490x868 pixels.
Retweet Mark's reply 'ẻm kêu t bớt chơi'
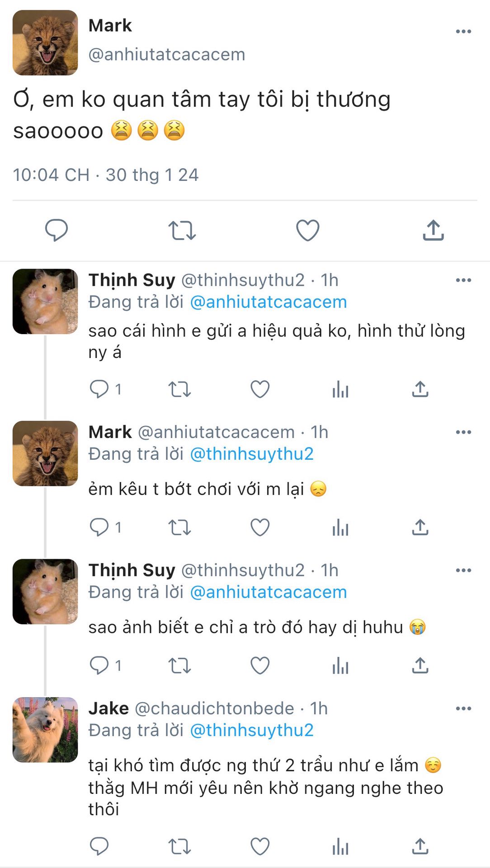tap(179, 528)
